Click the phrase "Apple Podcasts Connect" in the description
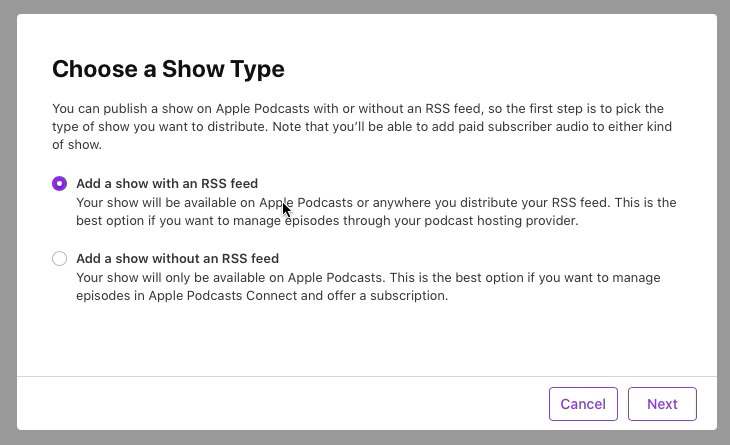 tap(223, 296)
